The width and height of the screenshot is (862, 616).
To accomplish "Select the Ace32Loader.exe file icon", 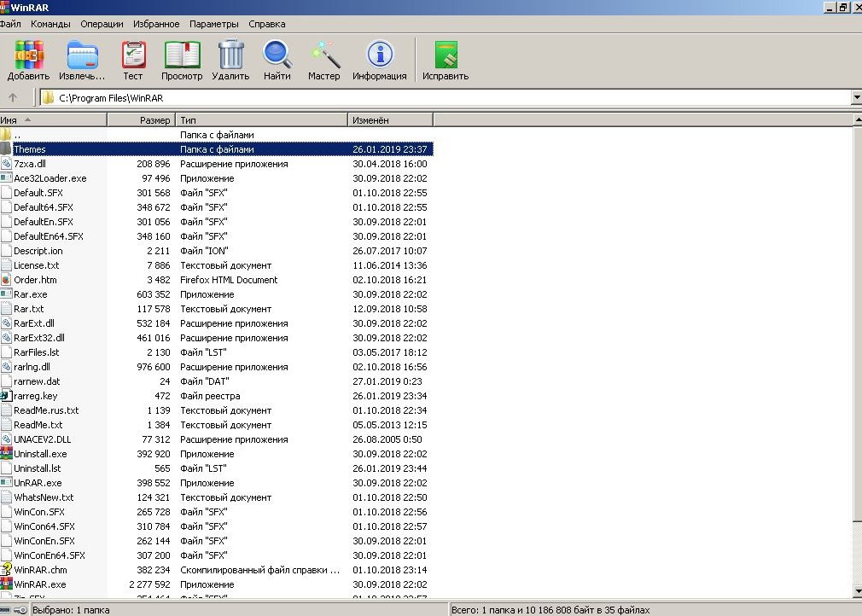I will pos(5,178).
